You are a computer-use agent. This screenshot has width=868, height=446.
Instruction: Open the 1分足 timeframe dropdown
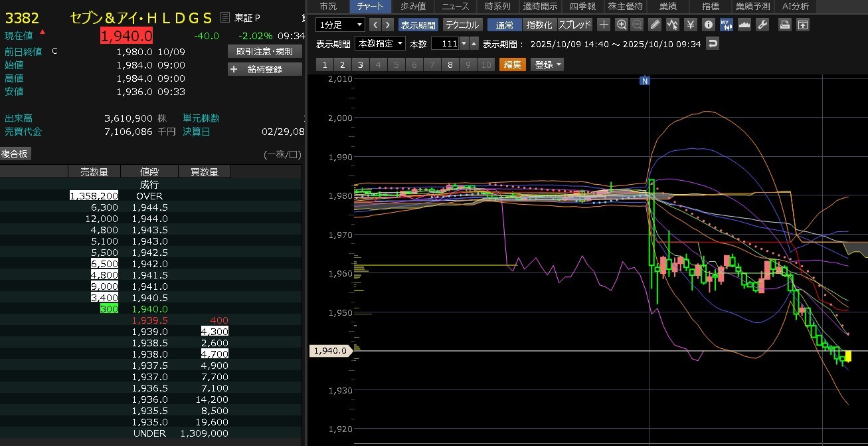pyautogui.click(x=341, y=25)
